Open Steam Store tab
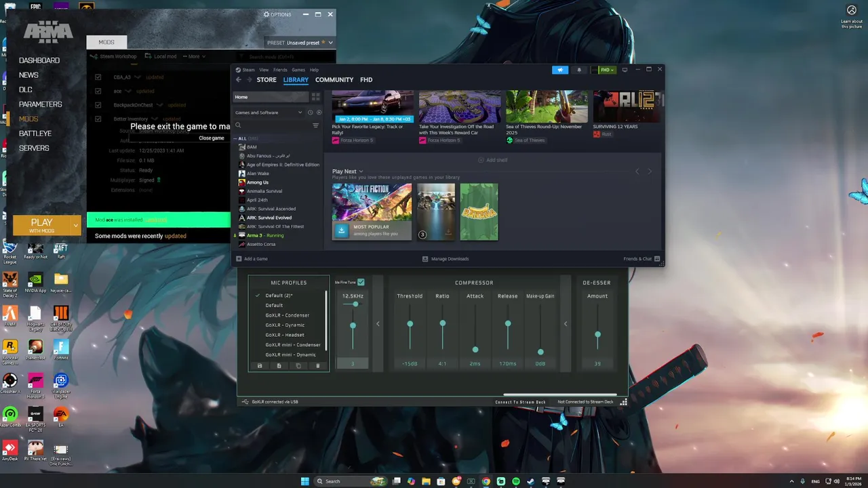Viewport: 868px width, 488px height. (267, 80)
